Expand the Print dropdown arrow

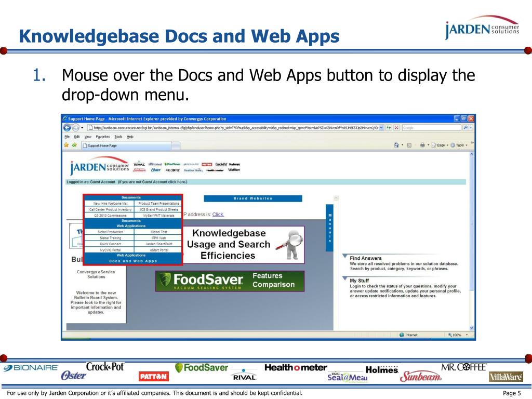coord(428,145)
